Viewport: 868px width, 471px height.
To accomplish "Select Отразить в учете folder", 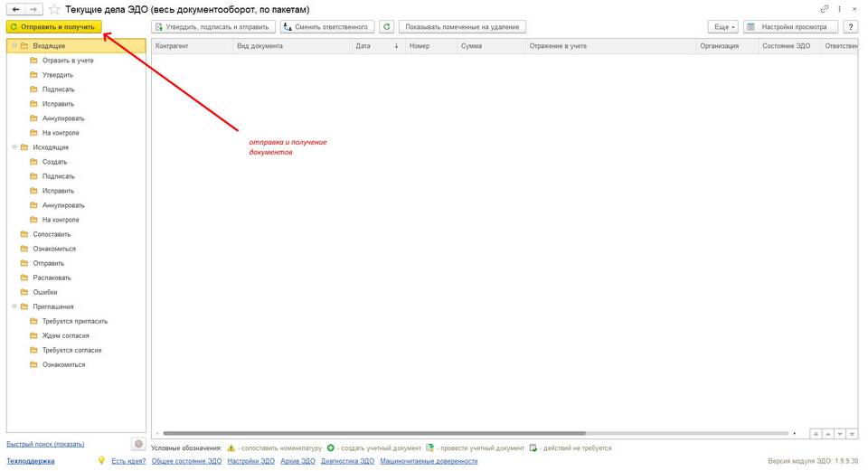I will pos(68,61).
